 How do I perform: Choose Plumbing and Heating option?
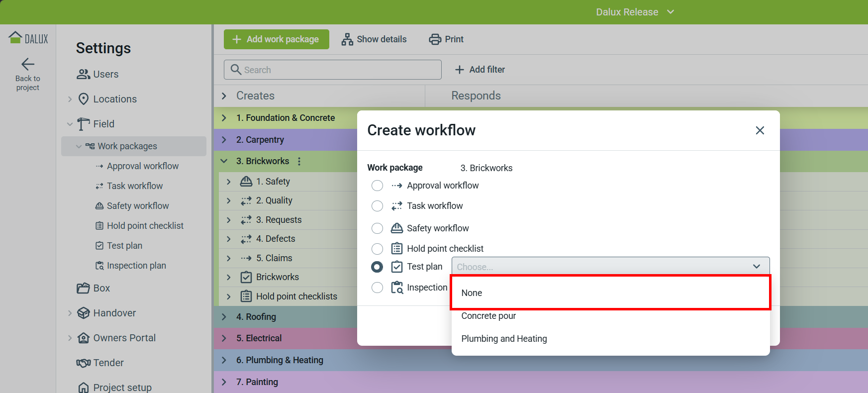[x=610, y=339]
